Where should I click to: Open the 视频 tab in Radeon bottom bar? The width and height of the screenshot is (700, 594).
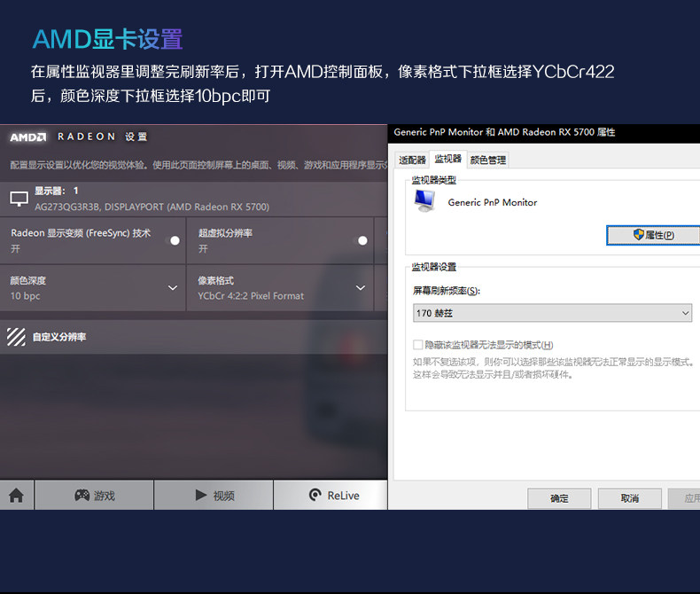point(214,496)
